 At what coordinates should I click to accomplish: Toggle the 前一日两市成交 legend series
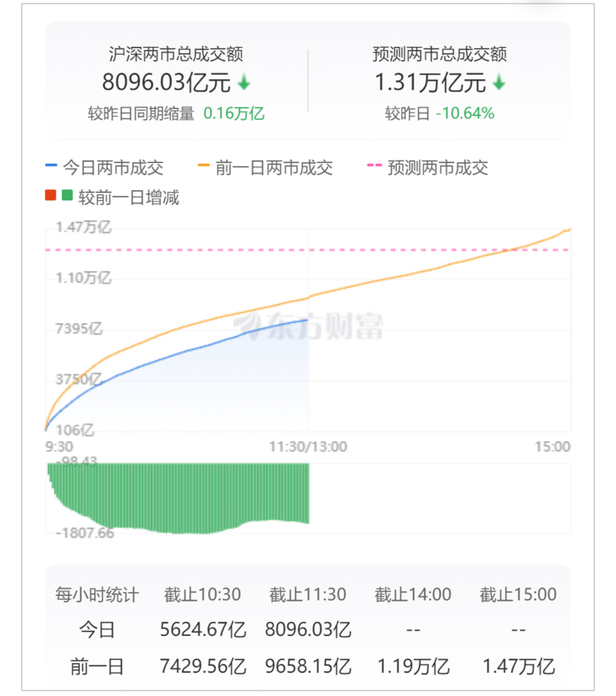click(265, 168)
